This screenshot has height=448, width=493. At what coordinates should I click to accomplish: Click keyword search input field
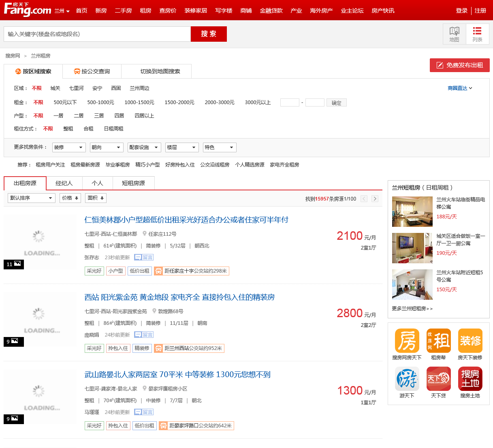click(x=97, y=34)
